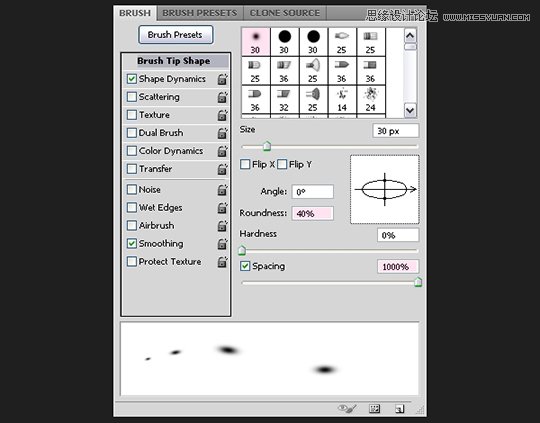
Task: Uncheck the Smoothing option
Action: pos(132,244)
